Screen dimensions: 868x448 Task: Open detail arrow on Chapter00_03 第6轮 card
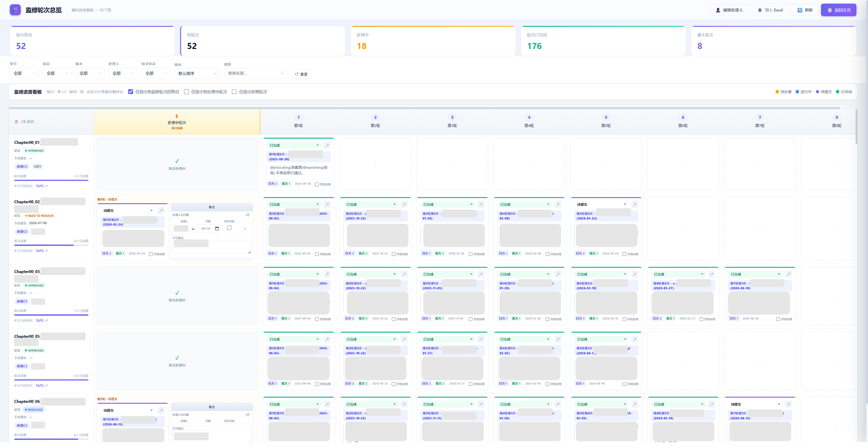click(711, 274)
